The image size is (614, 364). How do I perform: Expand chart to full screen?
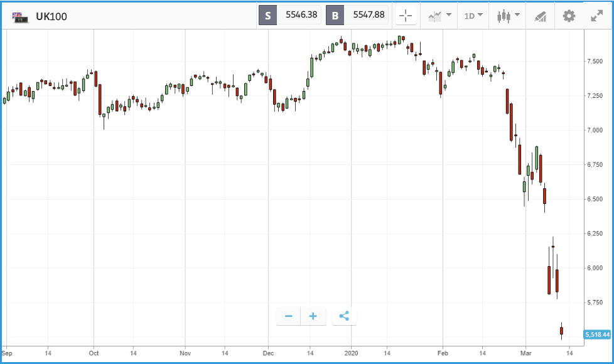tap(597, 16)
